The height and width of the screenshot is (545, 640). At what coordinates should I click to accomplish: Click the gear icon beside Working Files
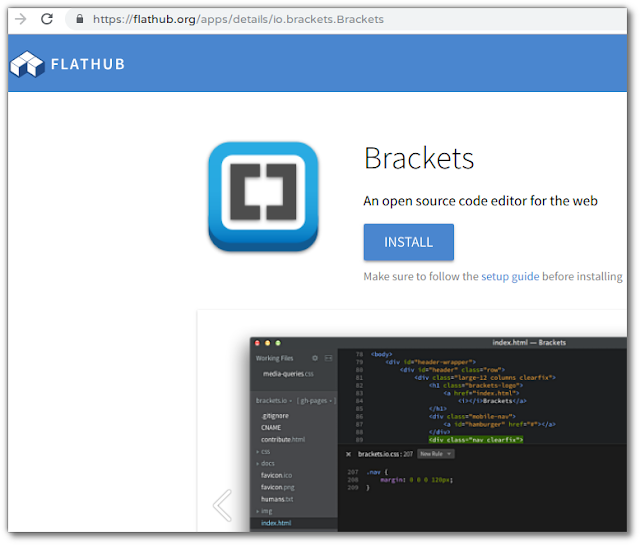click(x=315, y=358)
